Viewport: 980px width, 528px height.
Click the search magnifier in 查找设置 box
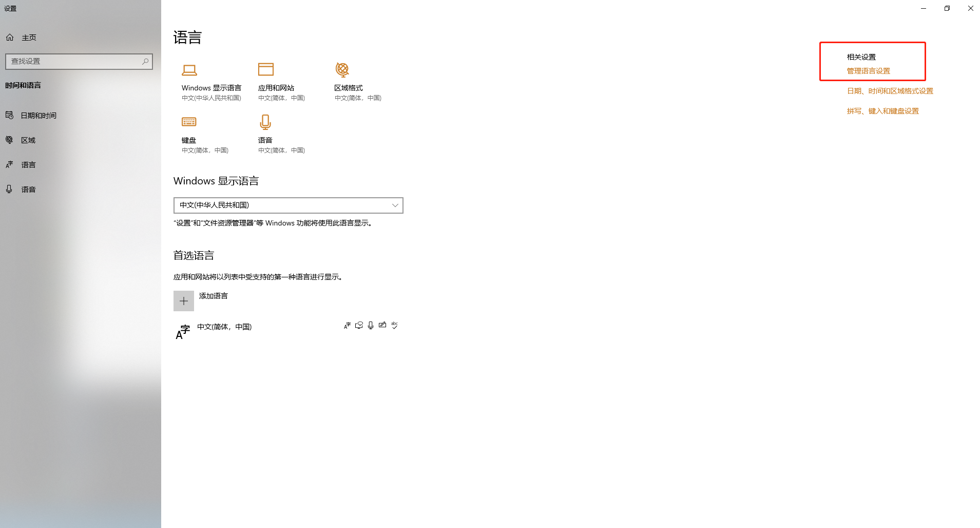(x=145, y=62)
